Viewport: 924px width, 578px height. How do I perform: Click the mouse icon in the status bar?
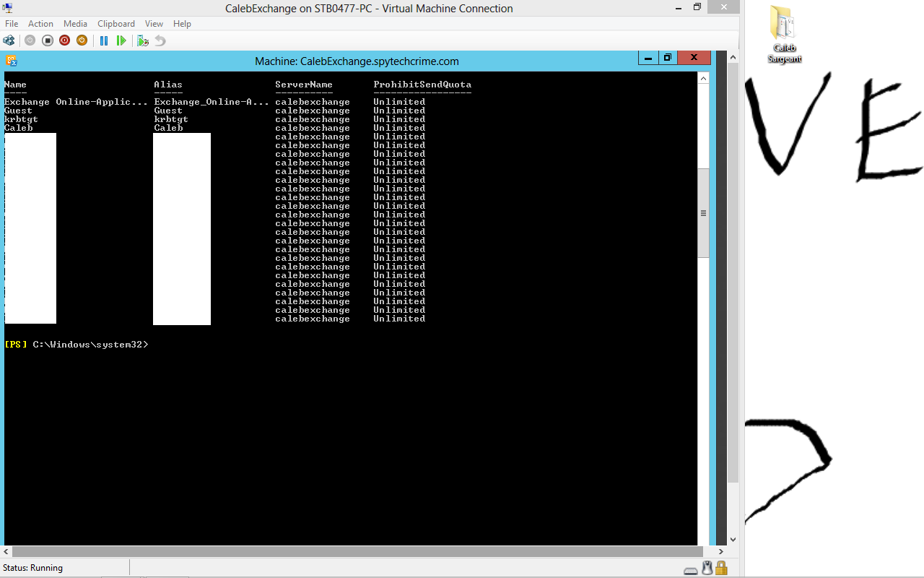point(707,569)
